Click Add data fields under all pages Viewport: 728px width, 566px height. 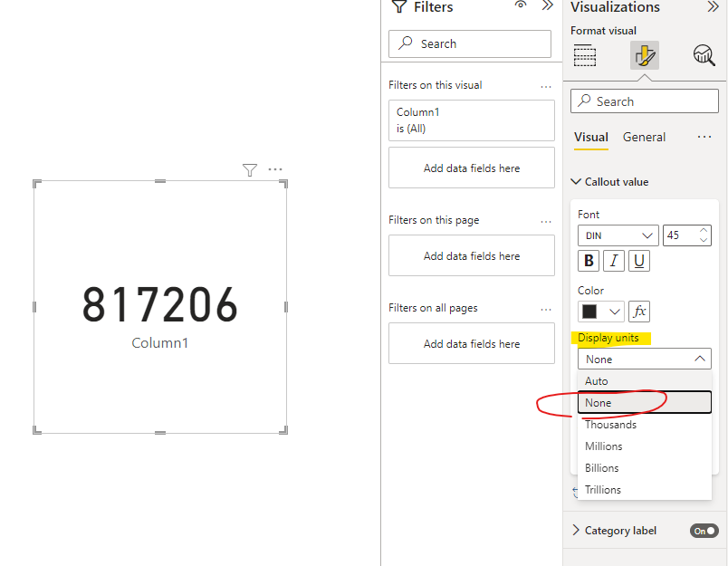click(x=472, y=343)
